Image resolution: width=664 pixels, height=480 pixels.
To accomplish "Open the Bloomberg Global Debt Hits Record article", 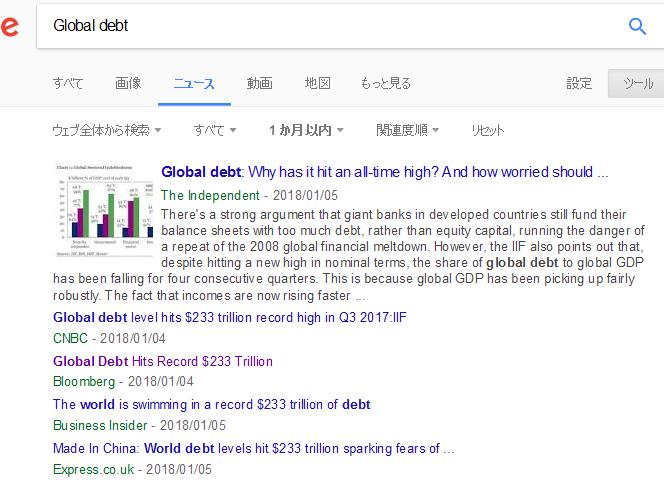I will [x=162, y=361].
